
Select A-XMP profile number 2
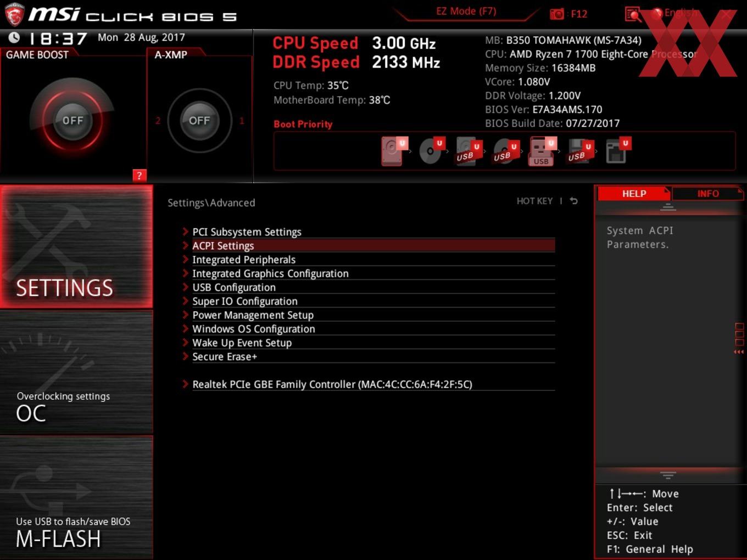[x=158, y=120]
